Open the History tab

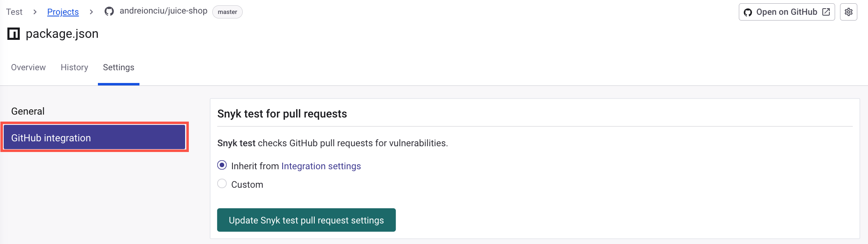click(x=74, y=67)
